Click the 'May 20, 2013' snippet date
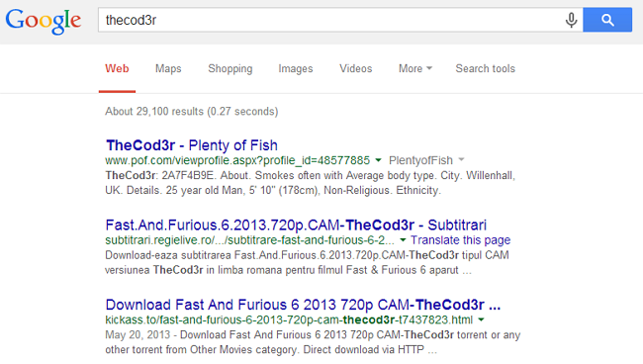 click(x=138, y=335)
